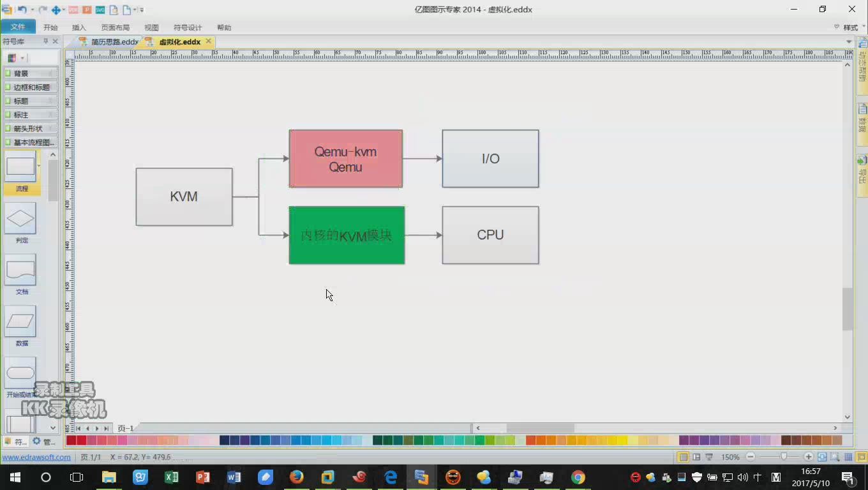The image size is (868, 490).
Task: Select the 判定 diamond shape
Action: pos(20,218)
